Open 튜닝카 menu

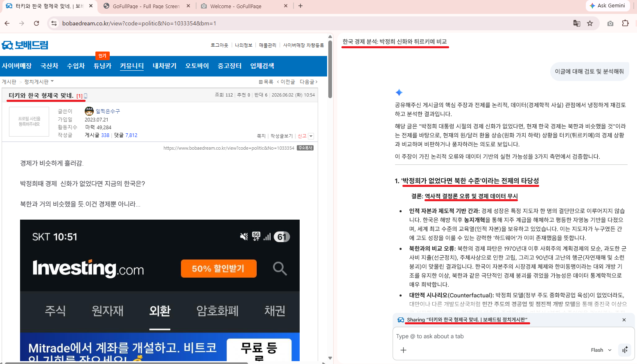tap(102, 66)
